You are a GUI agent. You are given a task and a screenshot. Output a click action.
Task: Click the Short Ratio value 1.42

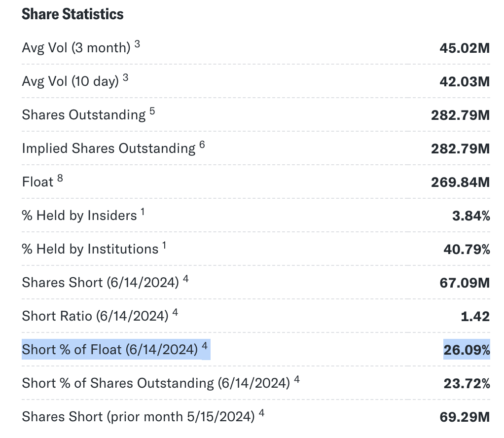pyautogui.click(x=475, y=317)
